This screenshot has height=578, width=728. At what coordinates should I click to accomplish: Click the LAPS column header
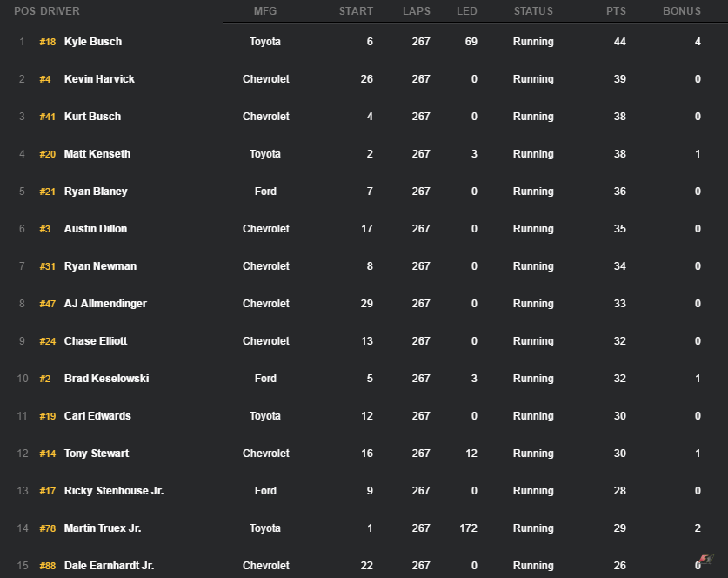click(417, 11)
